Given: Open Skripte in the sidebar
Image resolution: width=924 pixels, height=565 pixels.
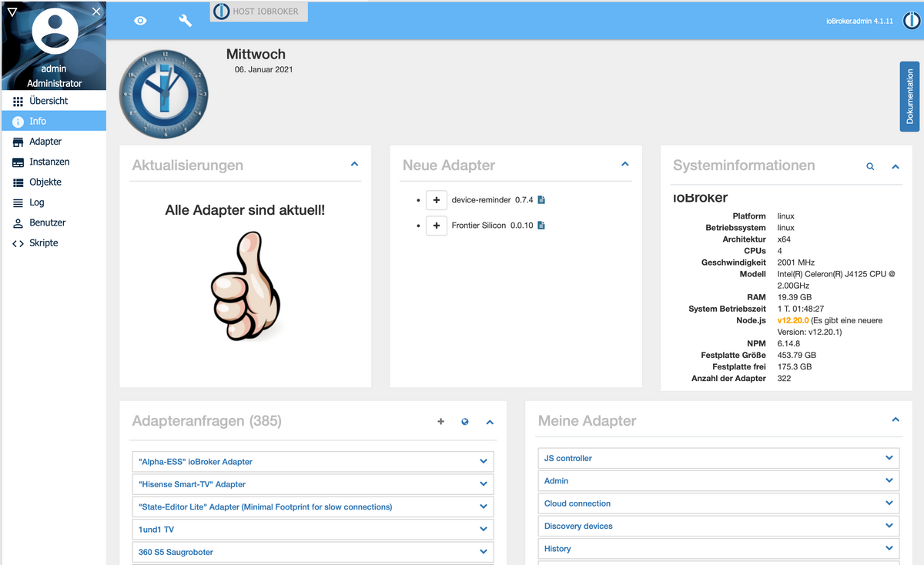Looking at the screenshot, I should pos(54,243).
